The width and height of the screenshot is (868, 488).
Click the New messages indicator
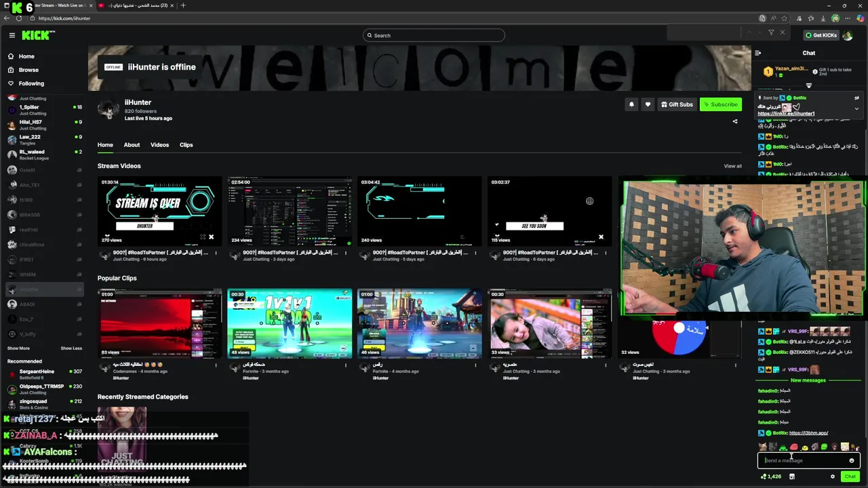click(808, 380)
